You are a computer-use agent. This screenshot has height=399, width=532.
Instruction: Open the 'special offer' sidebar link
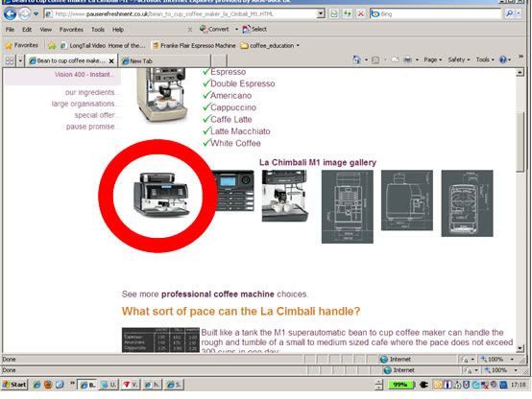pyautogui.click(x=94, y=115)
